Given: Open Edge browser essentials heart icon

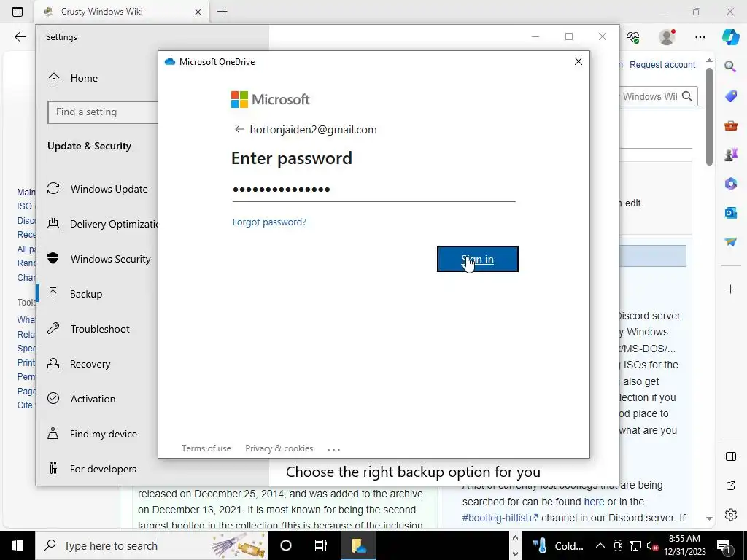Looking at the screenshot, I should [633, 37].
